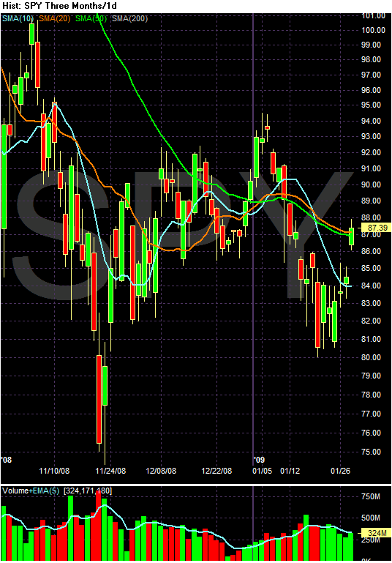Click the Volume+EMA(5) label
The image size is (392, 563).
click(x=31, y=491)
